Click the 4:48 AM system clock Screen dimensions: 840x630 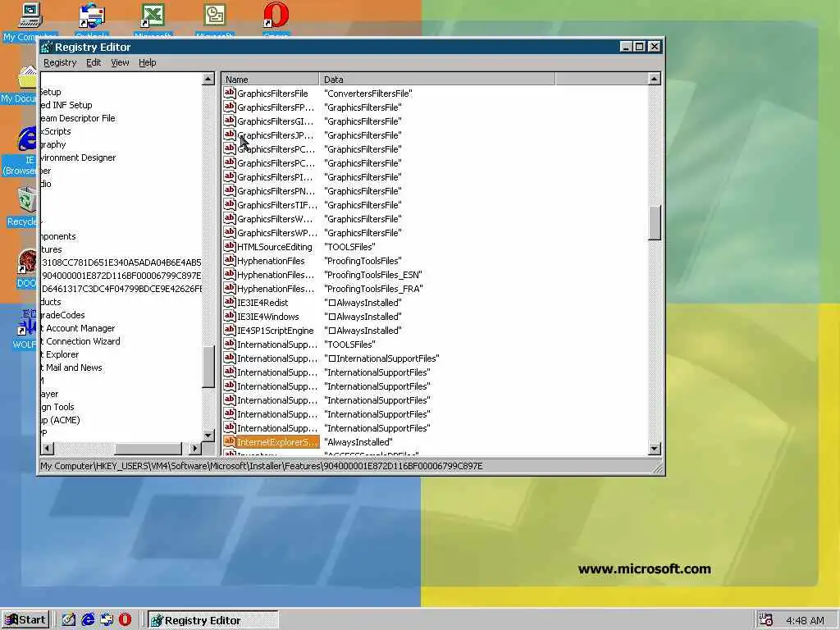pyautogui.click(x=805, y=620)
